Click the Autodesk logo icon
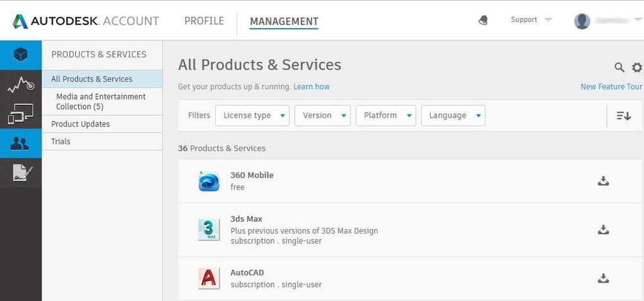 click(x=20, y=21)
